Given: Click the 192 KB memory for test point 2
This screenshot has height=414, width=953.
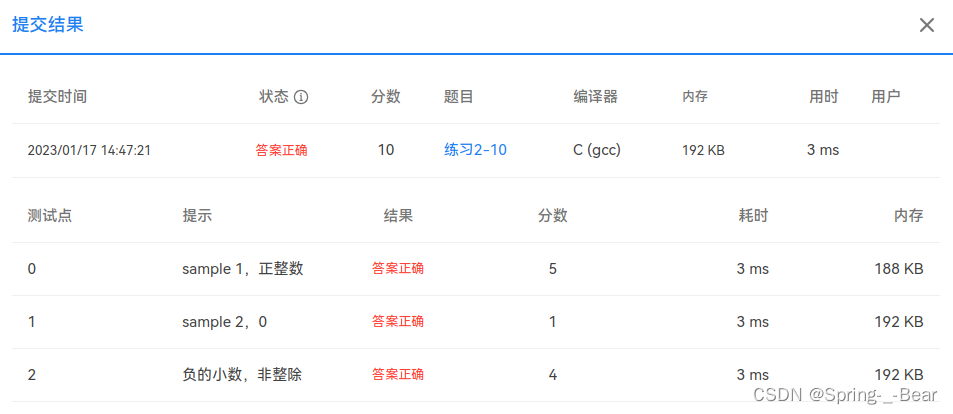Looking at the screenshot, I should (x=899, y=374).
